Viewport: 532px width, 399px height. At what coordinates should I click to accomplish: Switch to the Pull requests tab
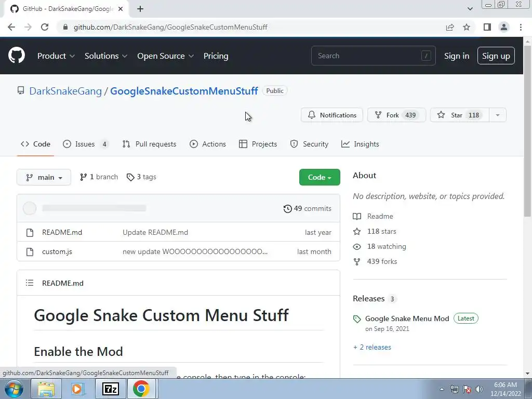(149, 144)
